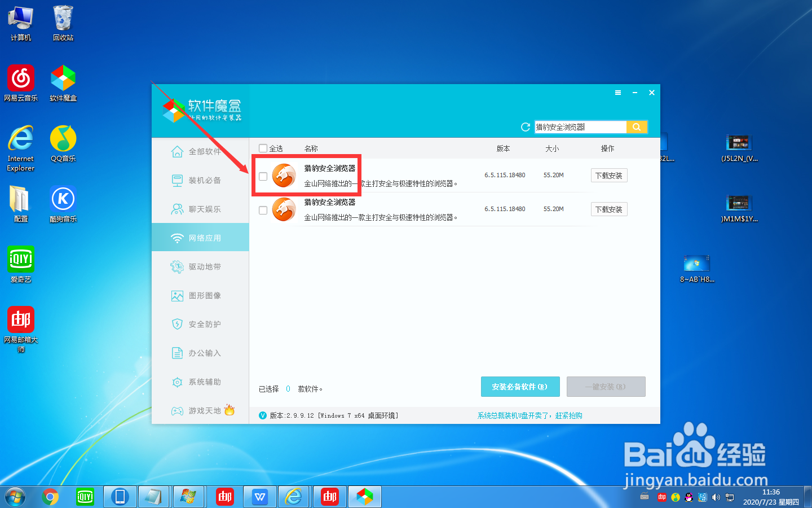Open Internet Explorer from taskbar
Viewport: 812px width, 508px height.
[x=294, y=497]
